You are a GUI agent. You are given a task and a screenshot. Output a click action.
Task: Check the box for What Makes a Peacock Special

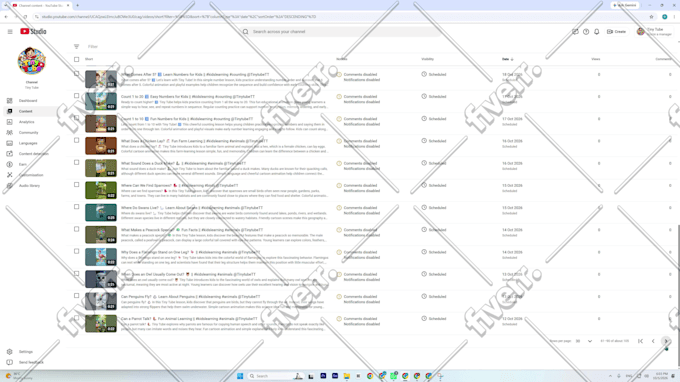(x=77, y=229)
